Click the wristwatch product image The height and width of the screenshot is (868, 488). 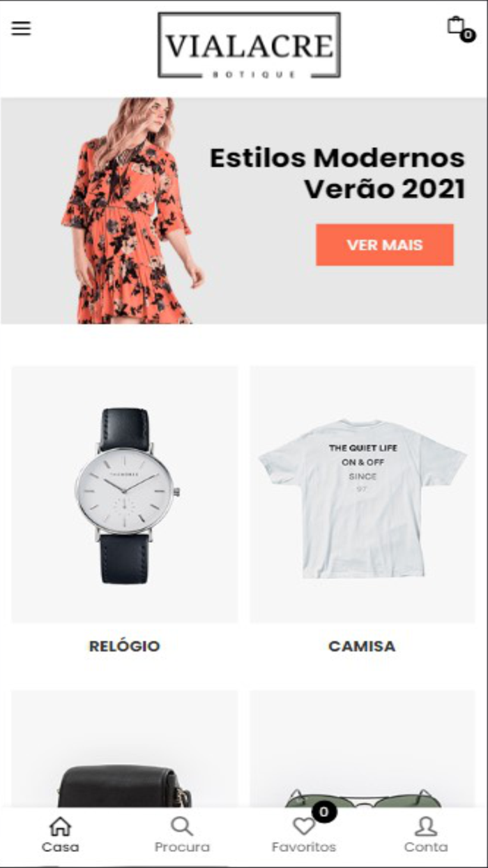[x=125, y=495]
